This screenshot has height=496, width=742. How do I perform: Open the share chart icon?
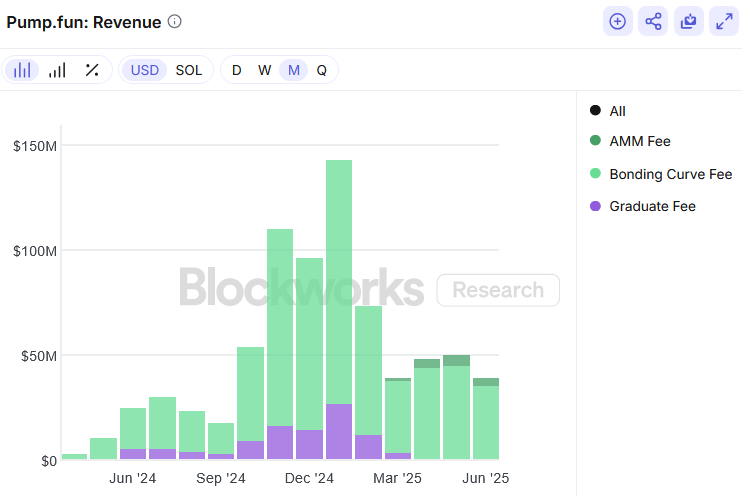pyautogui.click(x=653, y=21)
